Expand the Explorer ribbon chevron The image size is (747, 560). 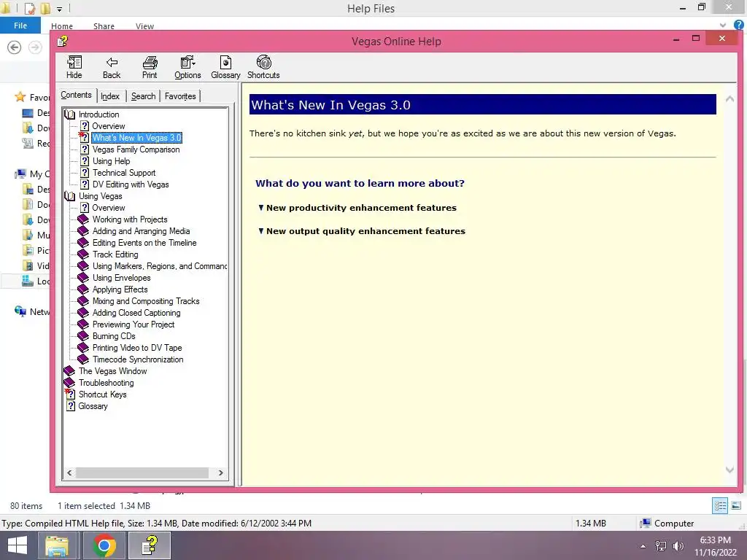(723, 26)
